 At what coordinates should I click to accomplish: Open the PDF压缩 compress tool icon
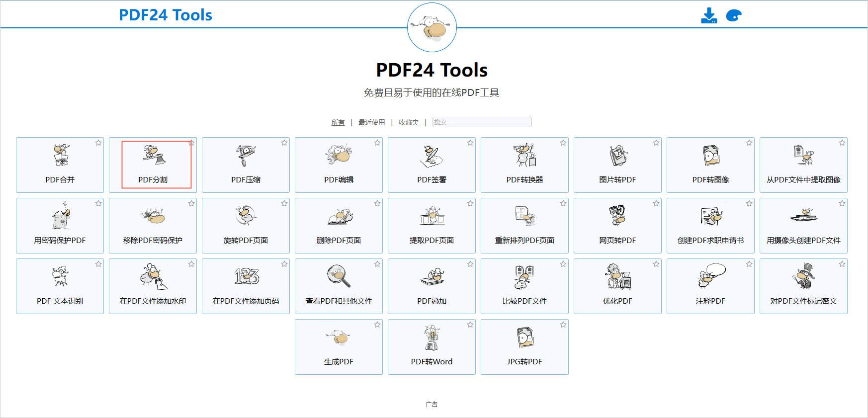pos(246,155)
